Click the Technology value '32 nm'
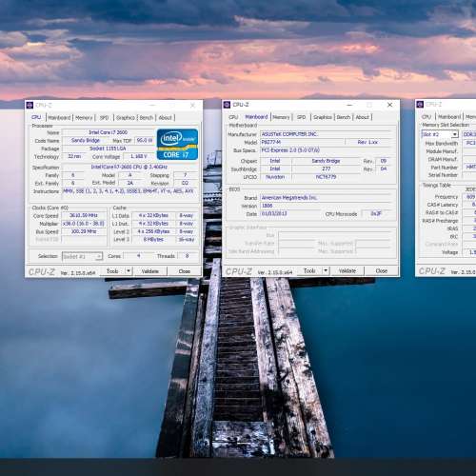Image resolution: width=476 pixels, height=476 pixels. pyautogui.click(x=75, y=156)
